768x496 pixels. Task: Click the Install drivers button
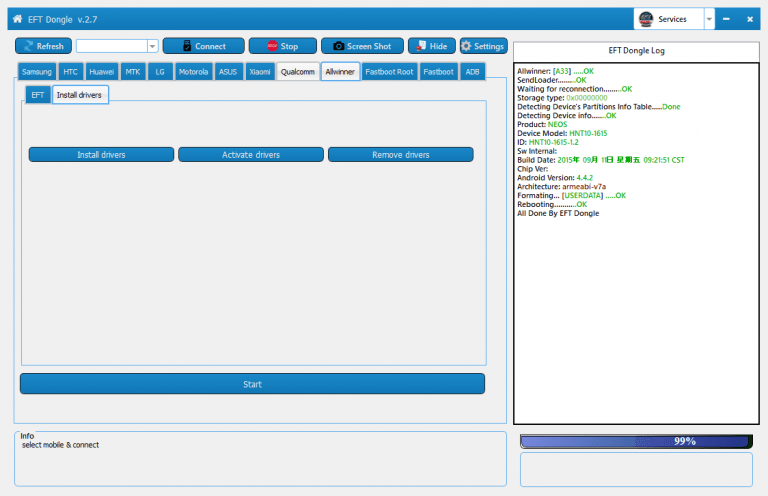pyautogui.click(x=101, y=155)
